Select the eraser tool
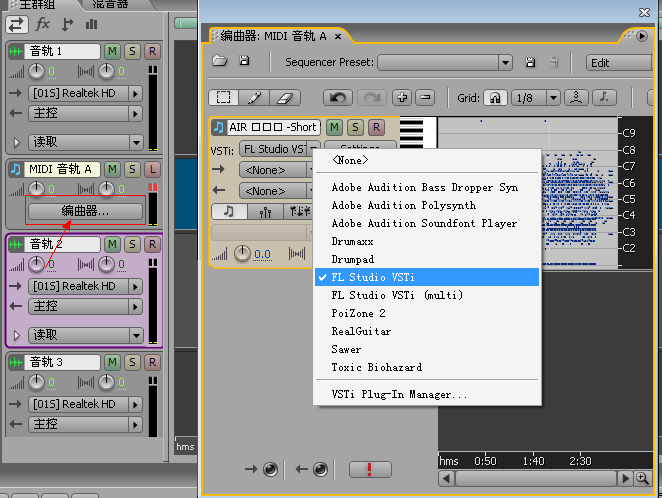 [x=285, y=98]
